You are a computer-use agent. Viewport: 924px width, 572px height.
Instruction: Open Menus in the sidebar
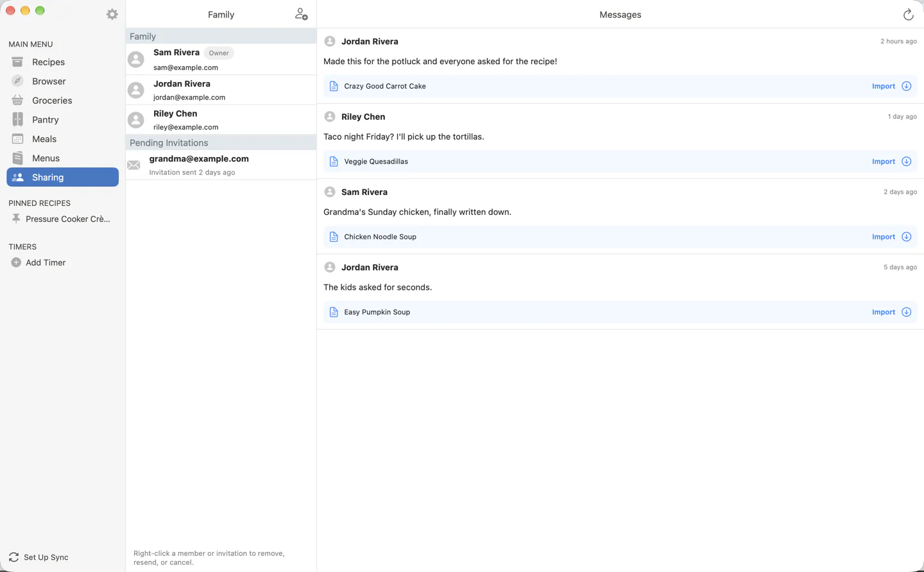coord(62,158)
